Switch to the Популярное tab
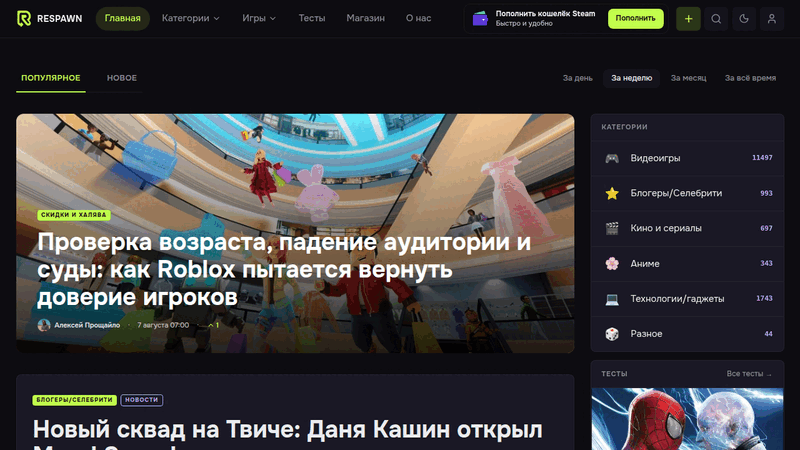Image resolution: width=800 pixels, height=450 pixels. [x=51, y=78]
